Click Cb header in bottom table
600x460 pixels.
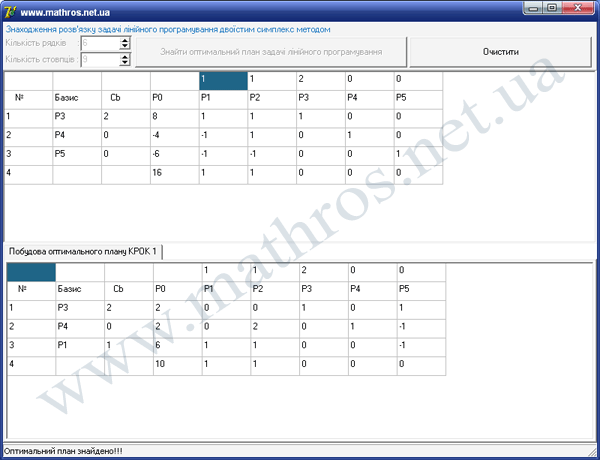tap(129, 291)
